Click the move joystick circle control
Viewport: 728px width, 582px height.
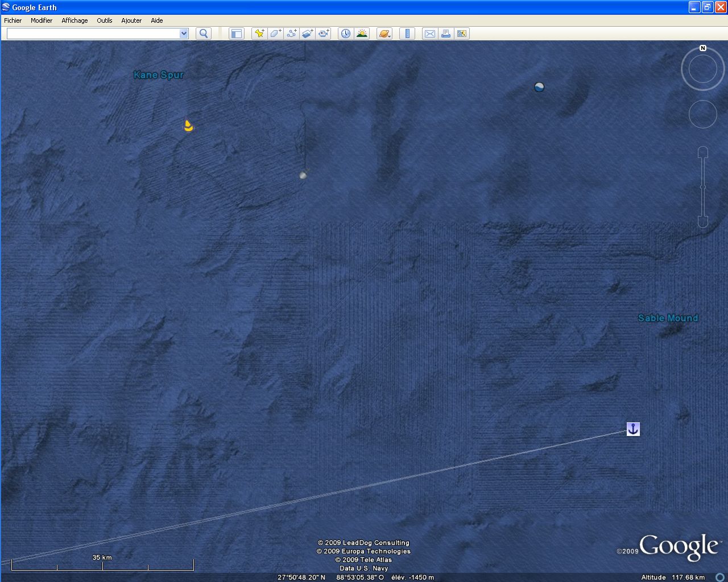(703, 114)
